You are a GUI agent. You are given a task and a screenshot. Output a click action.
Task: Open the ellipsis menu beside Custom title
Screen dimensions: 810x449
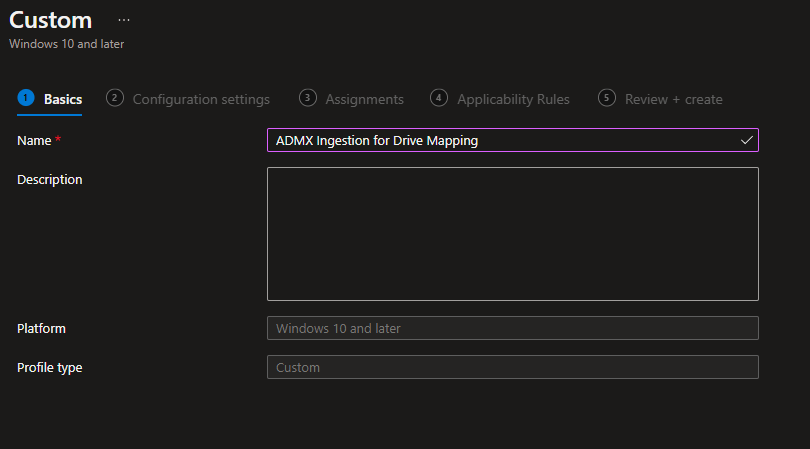pyautogui.click(x=124, y=20)
